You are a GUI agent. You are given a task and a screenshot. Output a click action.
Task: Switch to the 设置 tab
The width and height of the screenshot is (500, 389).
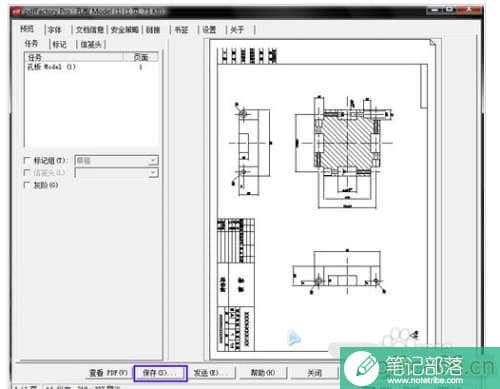point(209,30)
